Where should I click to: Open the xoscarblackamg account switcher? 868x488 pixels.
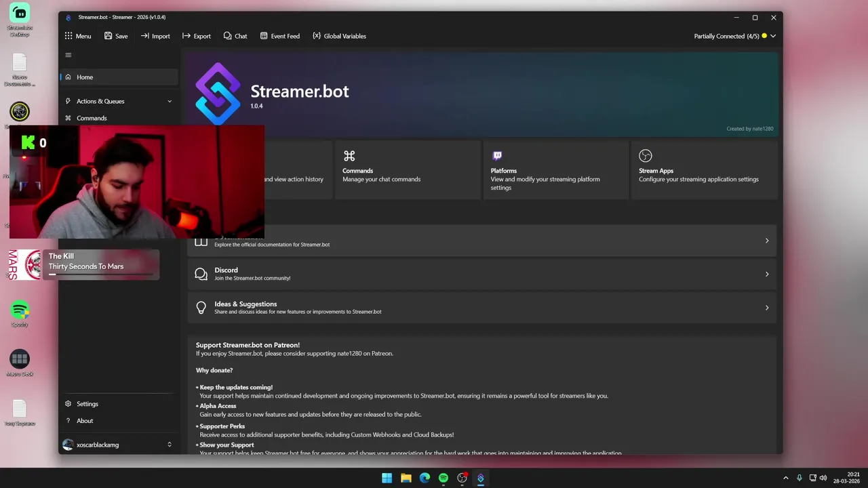coord(119,445)
